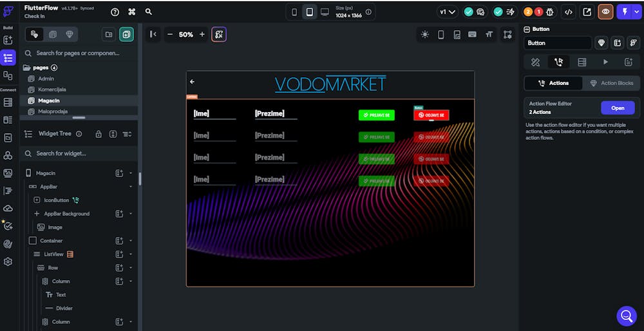Open Widget Tree navigation in sidebar
Screen dimensions: 644x331
pyautogui.click(x=8, y=58)
